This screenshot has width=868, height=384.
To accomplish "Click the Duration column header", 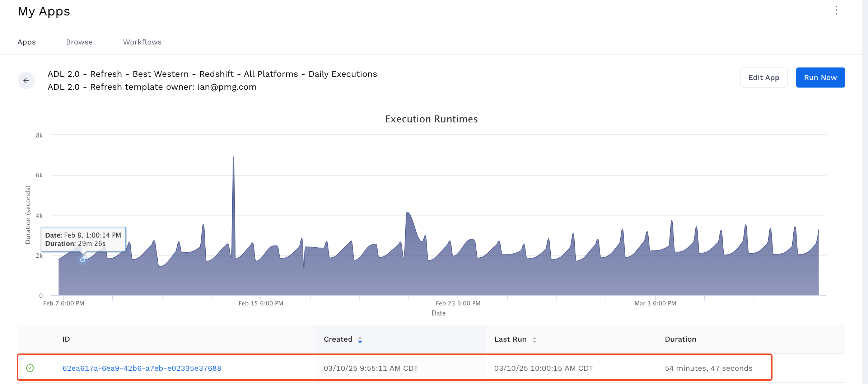I will [x=680, y=339].
